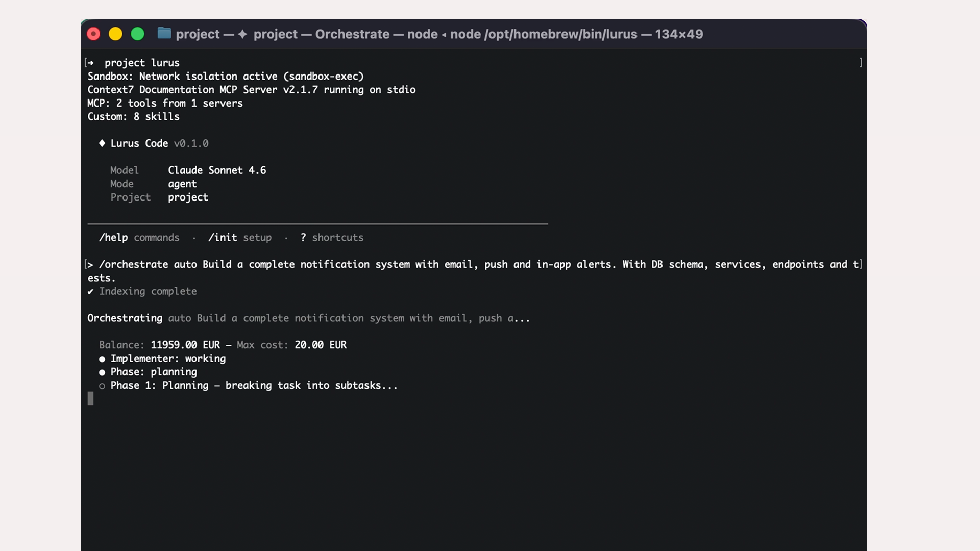Click the blinking terminal cursor block

click(91, 398)
